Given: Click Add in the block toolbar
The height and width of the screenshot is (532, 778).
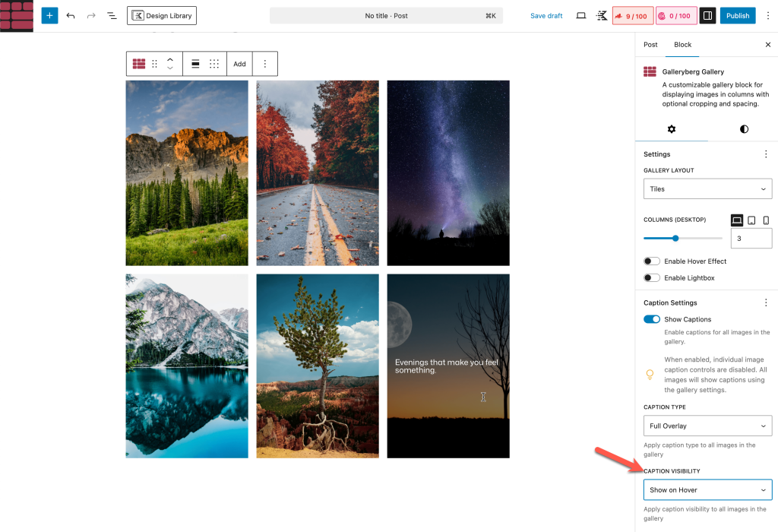Looking at the screenshot, I should tap(239, 64).
